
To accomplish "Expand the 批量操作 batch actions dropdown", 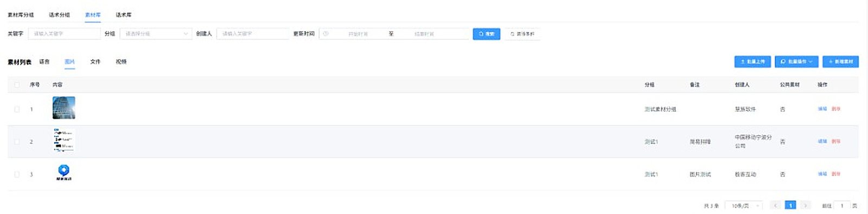I will point(796,62).
